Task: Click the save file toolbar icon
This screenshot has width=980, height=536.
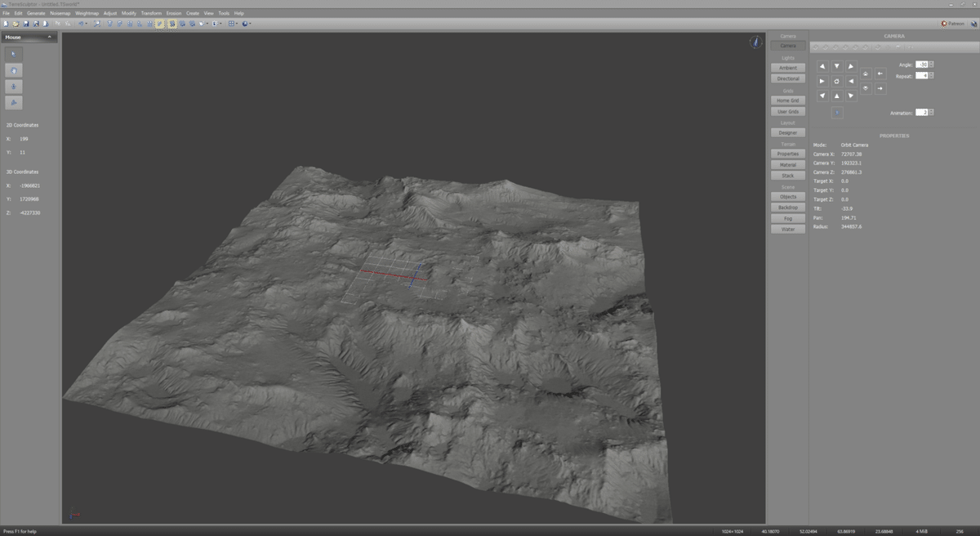Action: (26, 24)
